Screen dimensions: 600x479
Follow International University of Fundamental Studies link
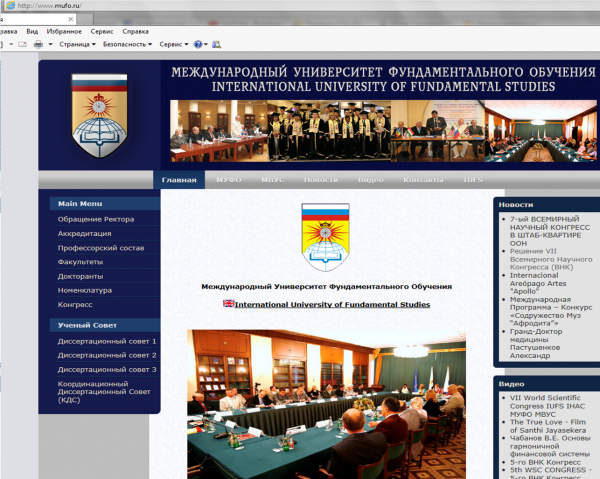click(x=332, y=305)
